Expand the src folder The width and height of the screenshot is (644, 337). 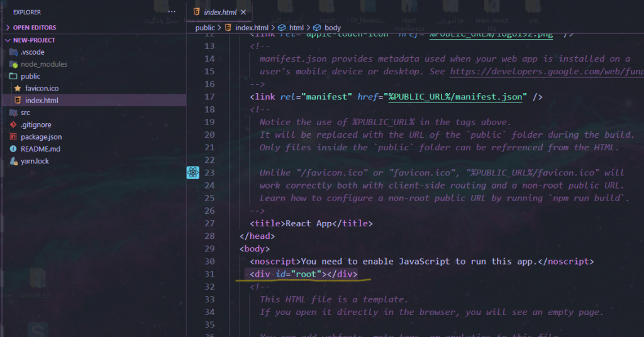[25, 113]
